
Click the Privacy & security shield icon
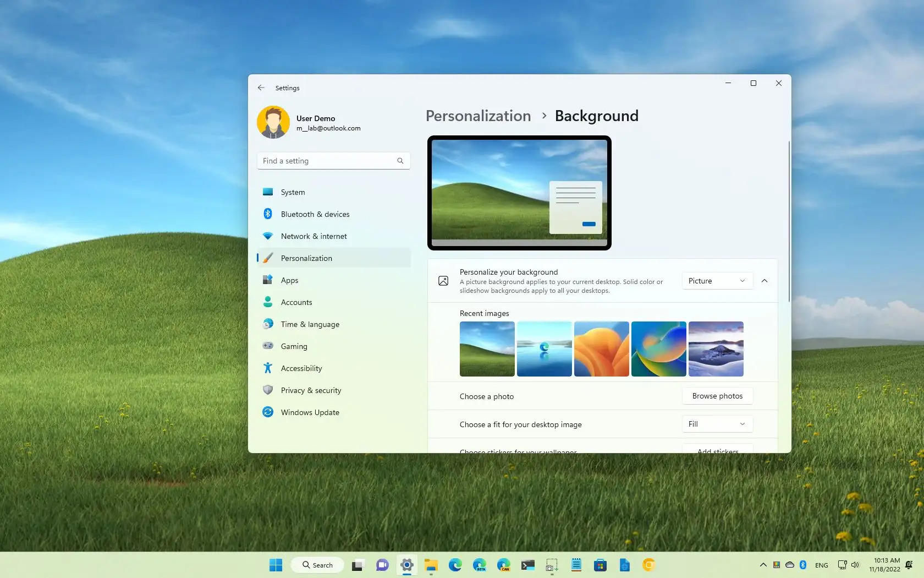click(268, 390)
